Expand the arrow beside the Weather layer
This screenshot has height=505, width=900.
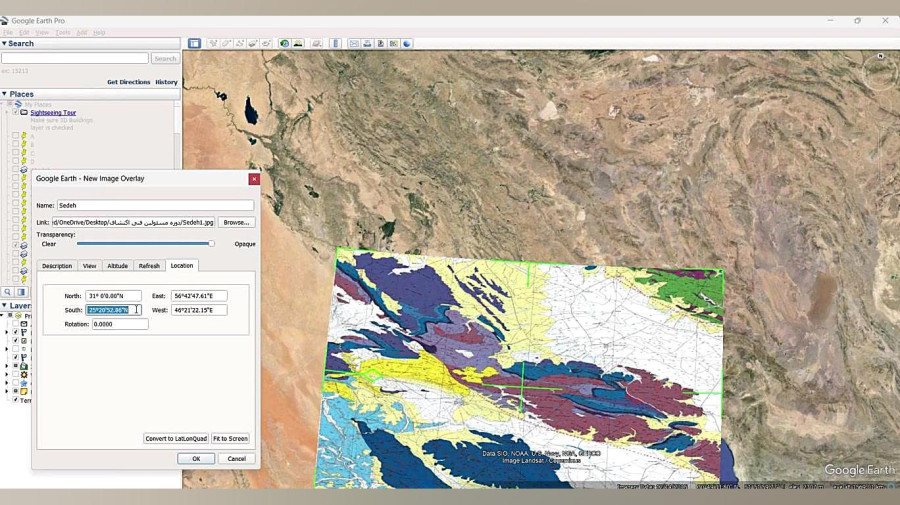(x=7, y=374)
